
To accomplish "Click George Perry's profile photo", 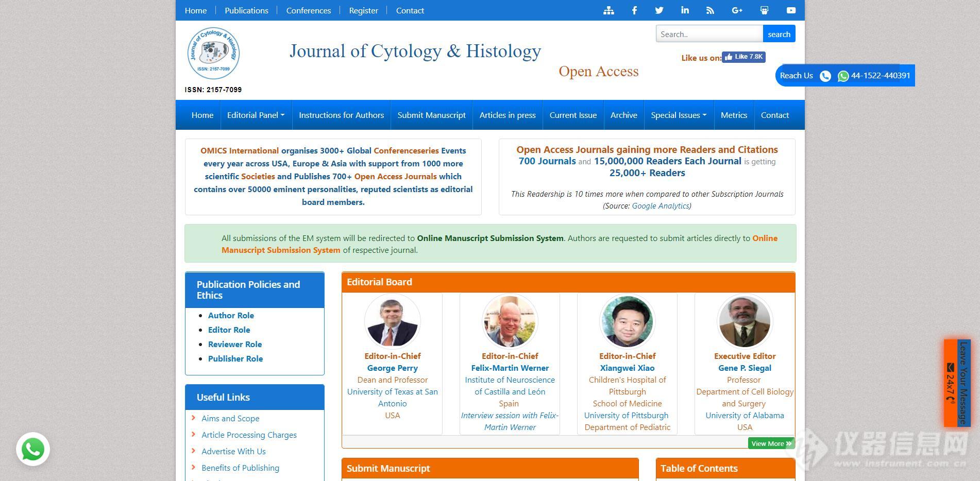I will pos(393,321).
